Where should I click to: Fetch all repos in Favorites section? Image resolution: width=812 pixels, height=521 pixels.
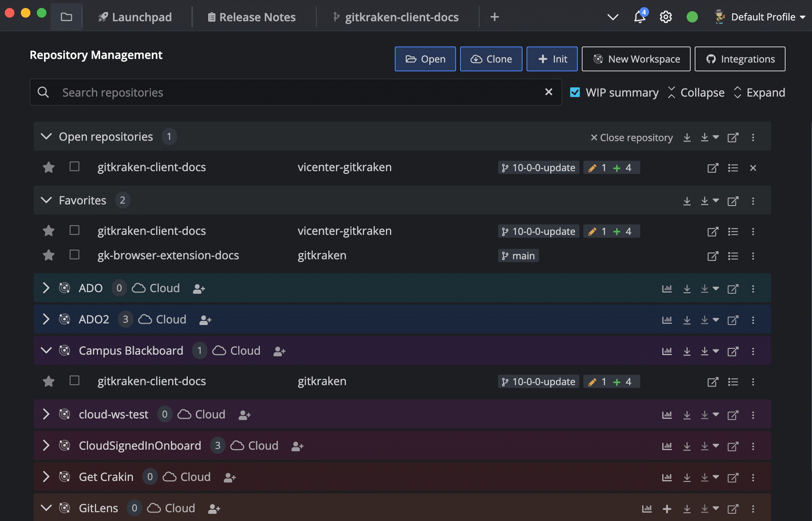click(x=687, y=201)
